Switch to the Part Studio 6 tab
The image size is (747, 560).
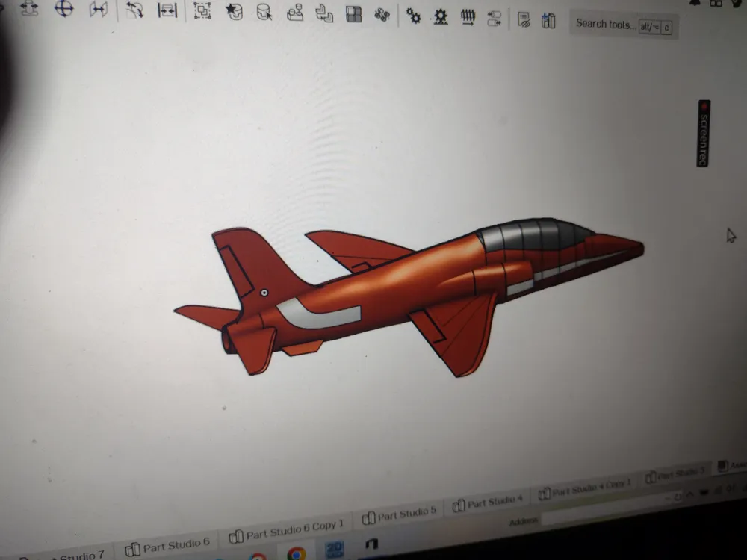[167, 546]
